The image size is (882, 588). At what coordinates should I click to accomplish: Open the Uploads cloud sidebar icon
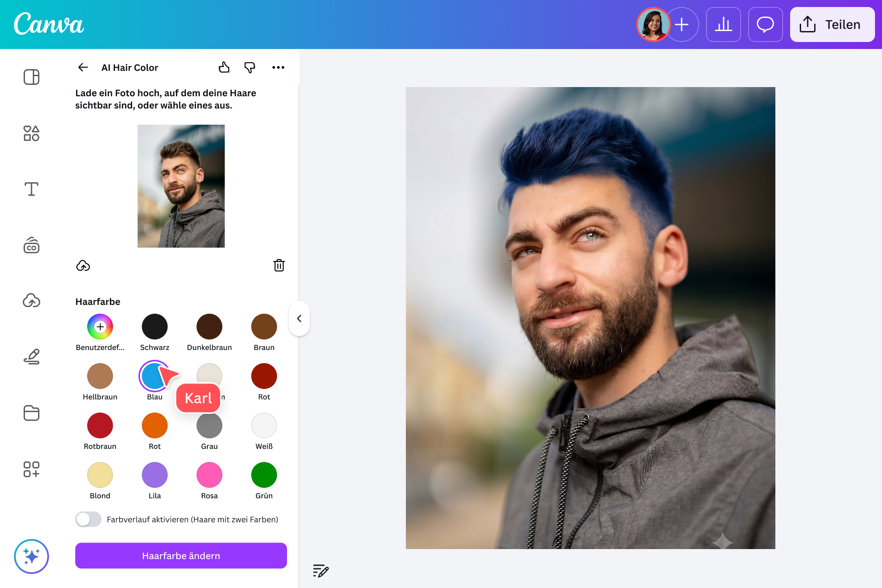pos(31,301)
